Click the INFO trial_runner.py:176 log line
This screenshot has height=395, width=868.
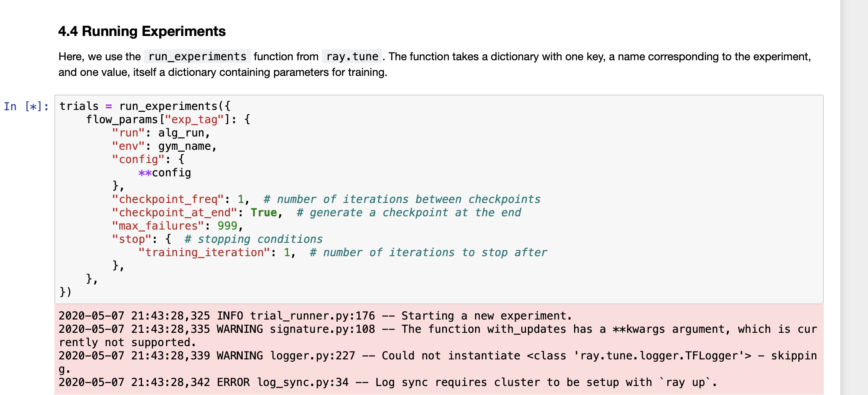tap(315, 316)
